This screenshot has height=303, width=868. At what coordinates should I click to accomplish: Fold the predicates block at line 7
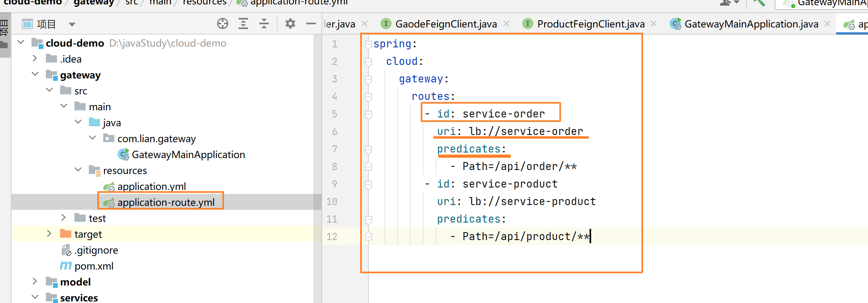368,149
